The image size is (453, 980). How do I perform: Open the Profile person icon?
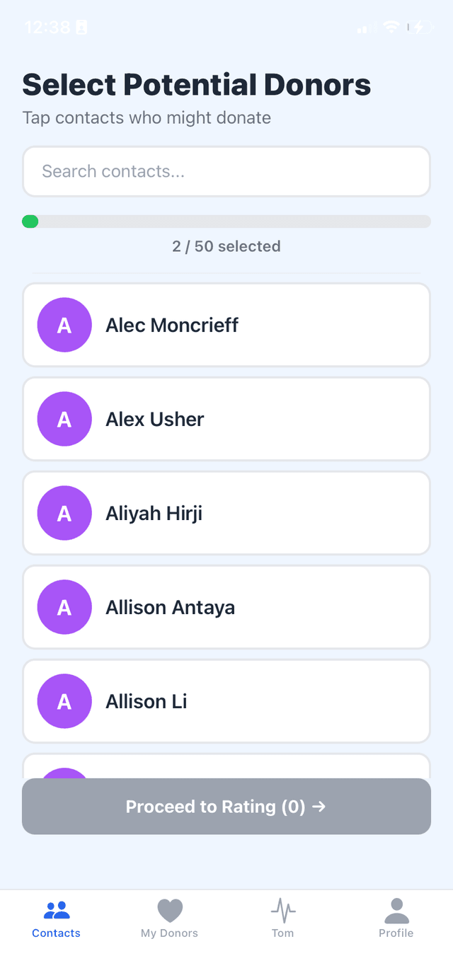[x=396, y=910]
